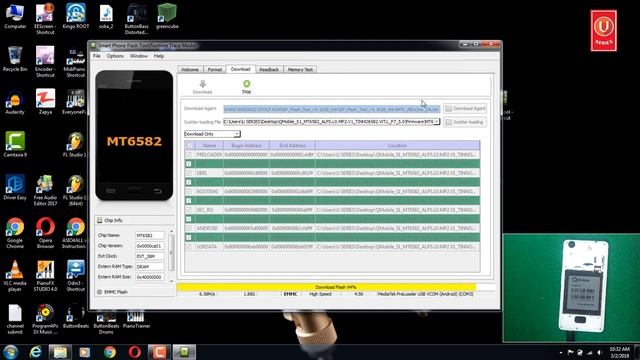
Task: Click the Scatter-loading browse button
Action: [465, 122]
